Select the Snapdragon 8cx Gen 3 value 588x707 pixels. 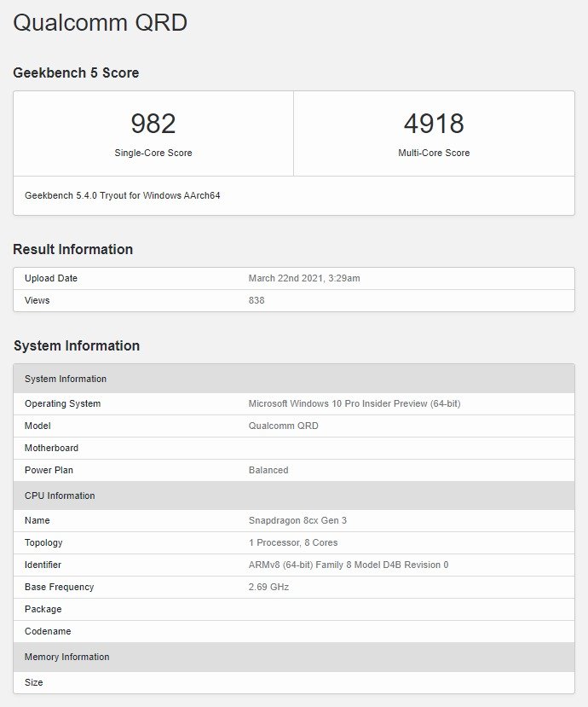coord(297,520)
